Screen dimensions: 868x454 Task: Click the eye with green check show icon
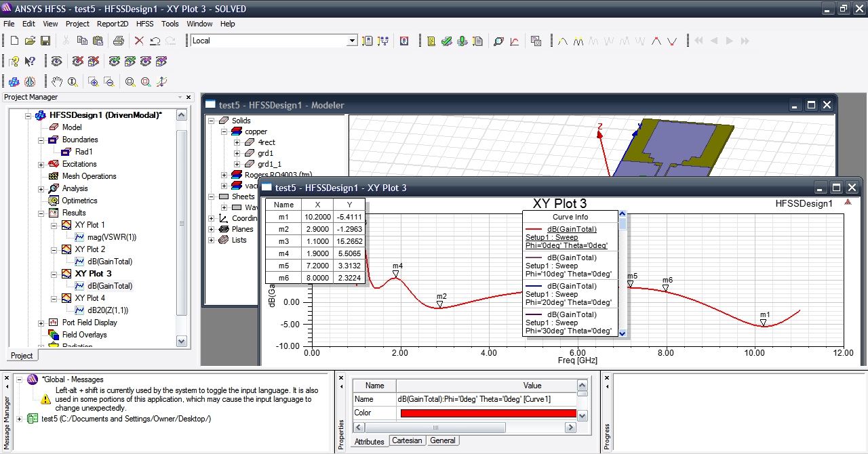coord(115,62)
